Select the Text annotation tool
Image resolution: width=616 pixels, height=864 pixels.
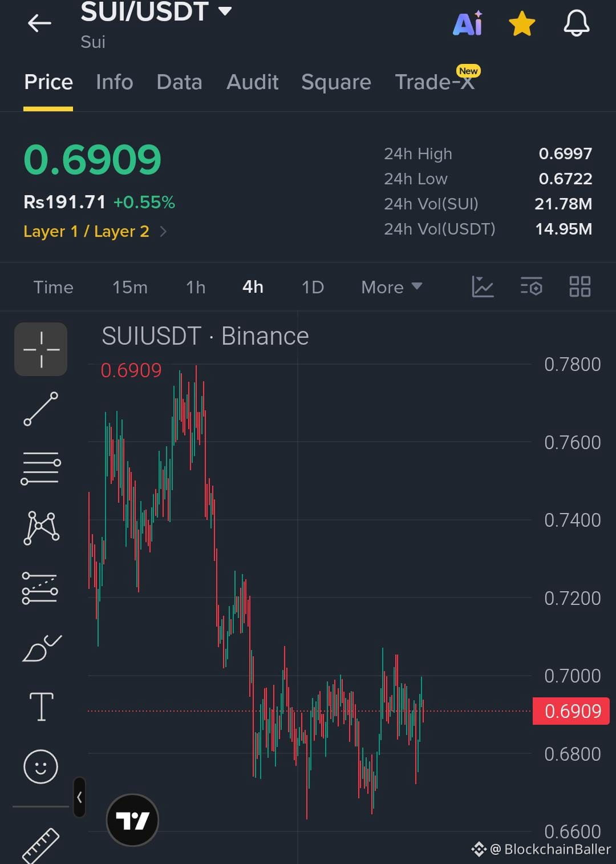(41, 707)
